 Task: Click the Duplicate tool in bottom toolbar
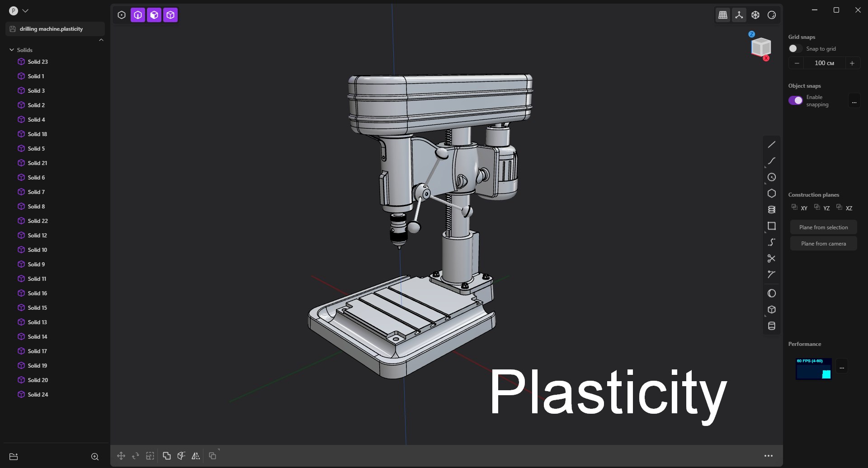(x=212, y=456)
